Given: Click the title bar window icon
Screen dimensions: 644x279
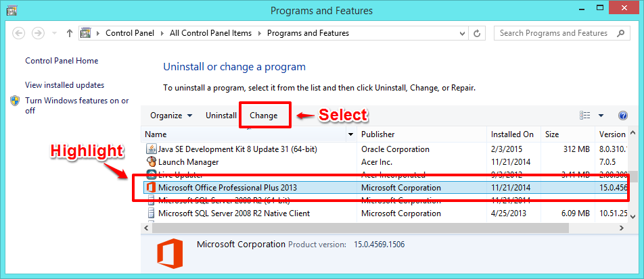Looking at the screenshot, I should pos(12,11).
